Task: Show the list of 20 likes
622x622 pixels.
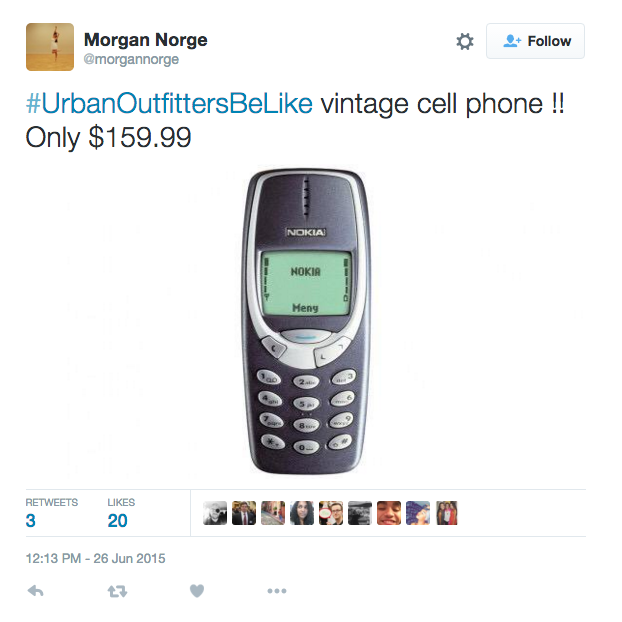Action: pos(121,513)
